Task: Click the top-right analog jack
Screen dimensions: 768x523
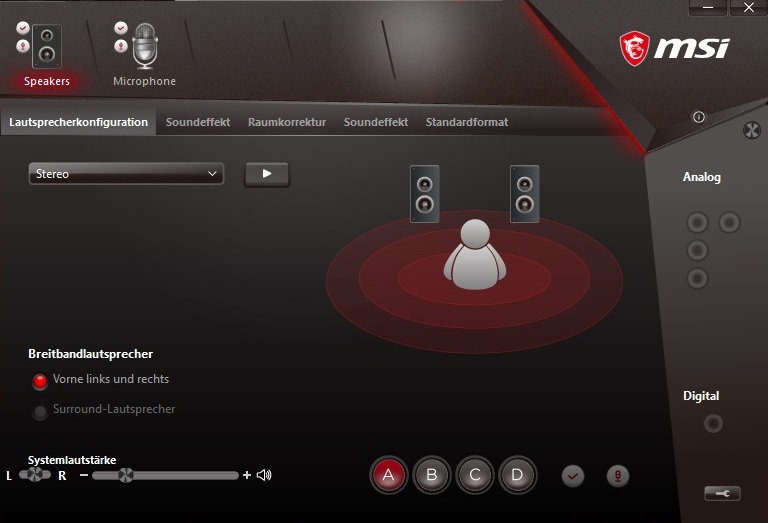Action: (x=729, y=222)
